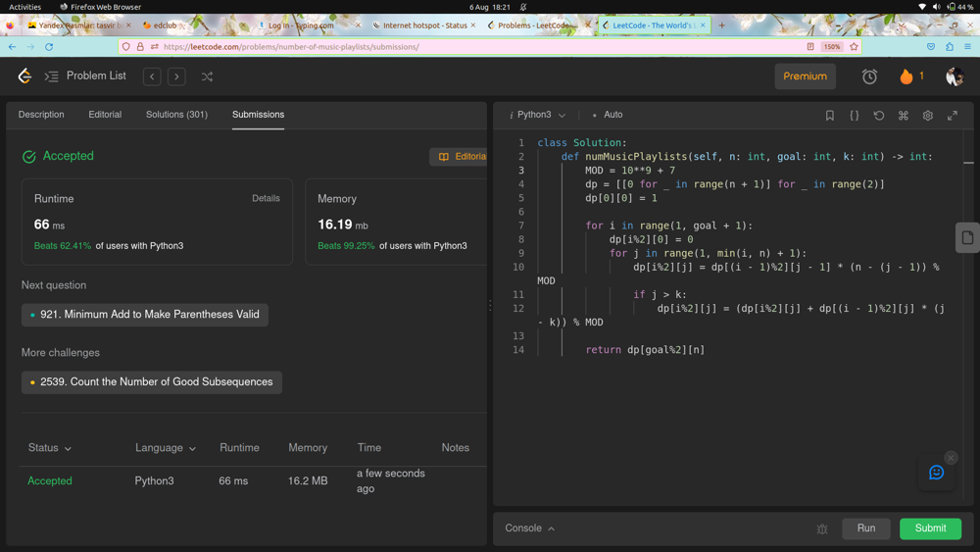The width and height of the screenshot is (980, 552).
Task: Click the shuffle random problem icon
Action: (x=207, y=76)
